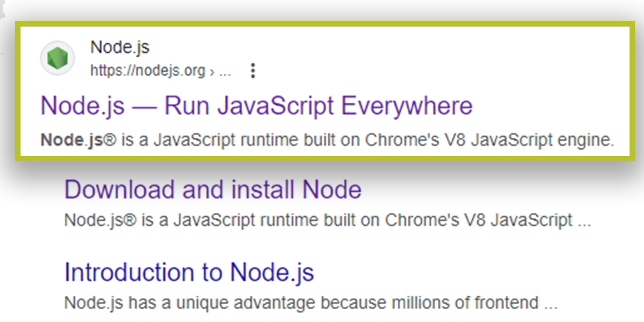Open the 'Download and install Node' link
This screenshot has height=322, width=644.
pos(213,190)
